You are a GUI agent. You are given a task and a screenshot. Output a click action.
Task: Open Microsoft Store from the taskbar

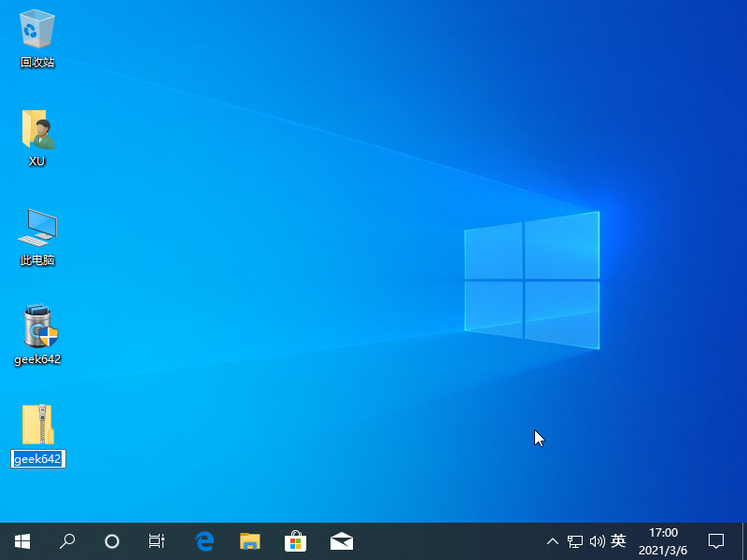295,540
